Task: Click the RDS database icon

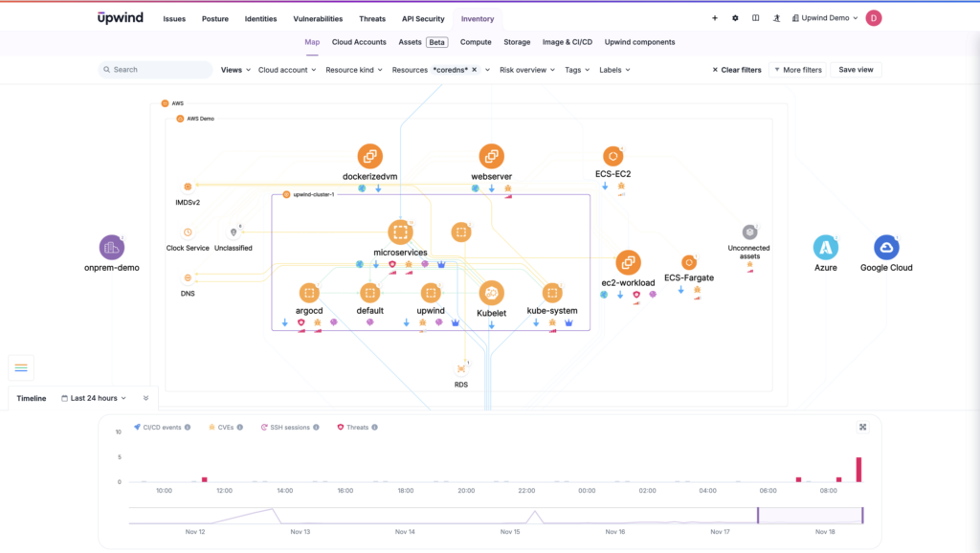Action: point(461,368)
